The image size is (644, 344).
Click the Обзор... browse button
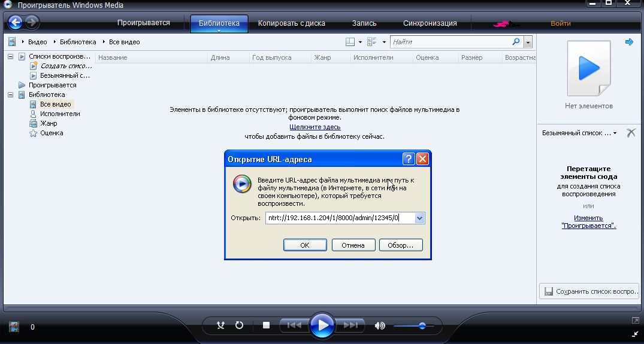(x=400, y=245)
